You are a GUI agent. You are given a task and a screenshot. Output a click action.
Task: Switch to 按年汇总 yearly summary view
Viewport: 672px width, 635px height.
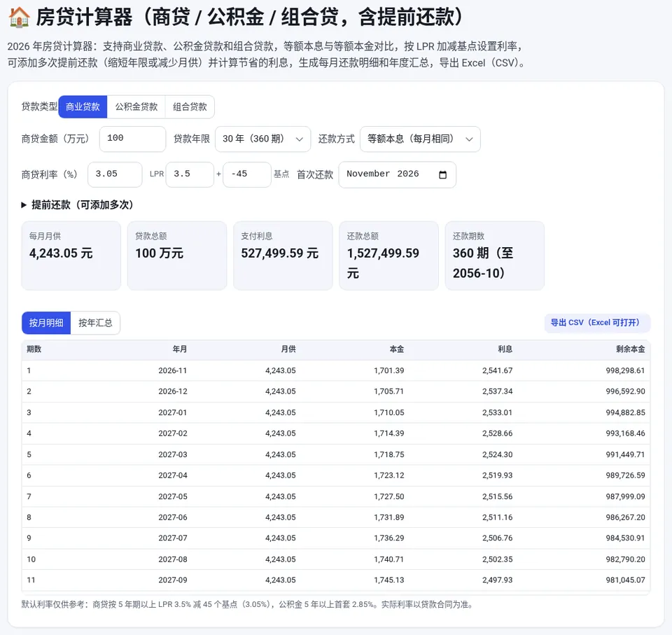tap(95, 323)
